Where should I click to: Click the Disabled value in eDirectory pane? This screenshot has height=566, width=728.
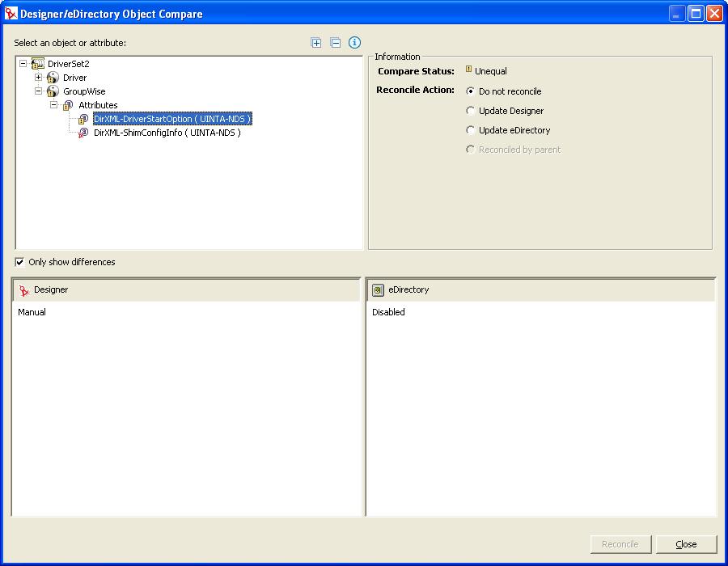point(388,312)
